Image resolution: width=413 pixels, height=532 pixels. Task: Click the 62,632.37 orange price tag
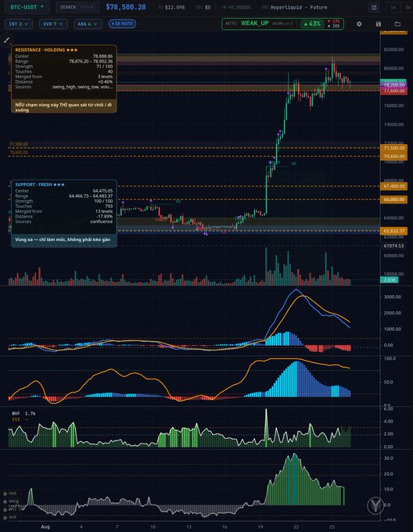394,231
